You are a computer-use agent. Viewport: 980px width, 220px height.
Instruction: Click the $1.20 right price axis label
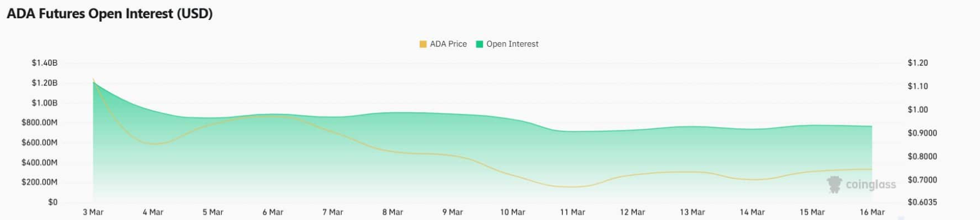tap(917, 63)
